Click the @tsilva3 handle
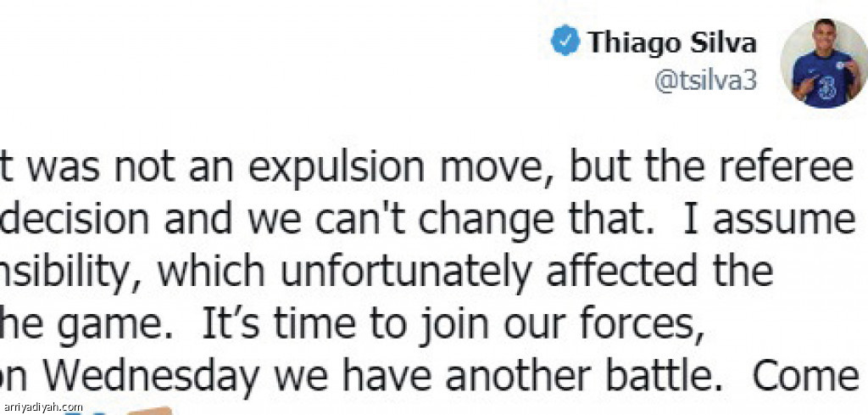Screen dimensions: 868x415 click(704, 81)
